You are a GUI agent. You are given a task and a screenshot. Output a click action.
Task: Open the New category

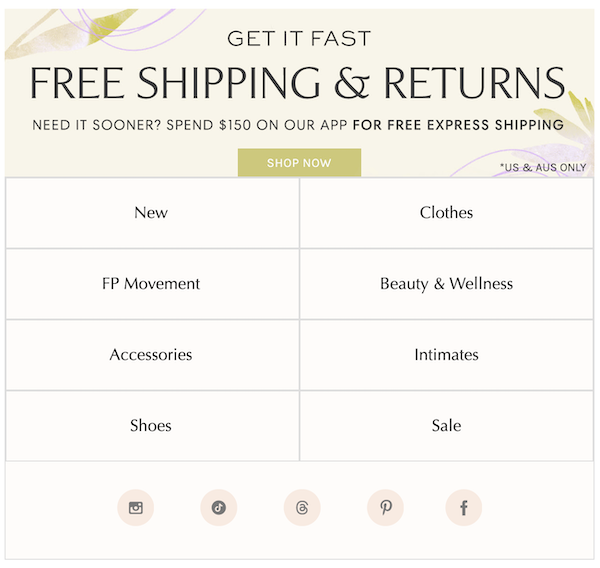pyautogui.click(x=152, y=213)
